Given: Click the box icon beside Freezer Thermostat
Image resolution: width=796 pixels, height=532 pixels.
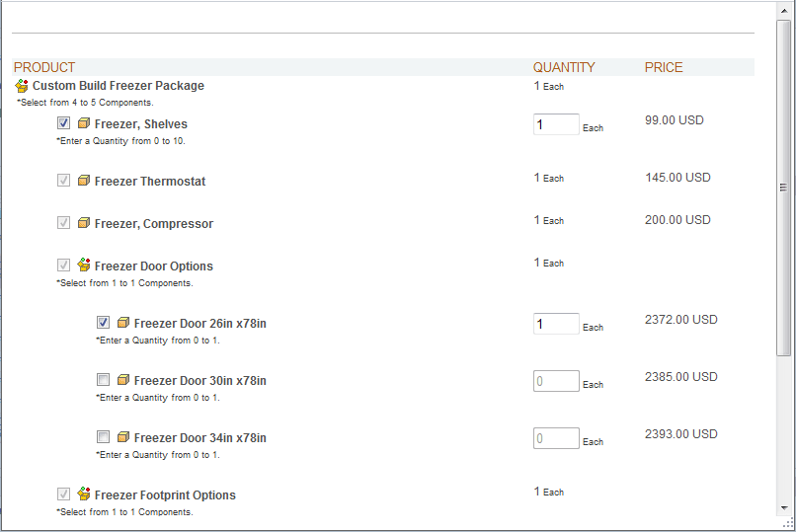Looking at the screenshot, I should 84,181.
